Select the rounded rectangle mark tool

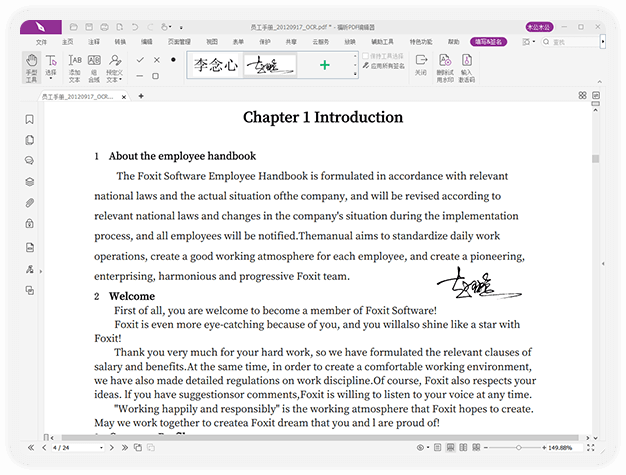156,76
